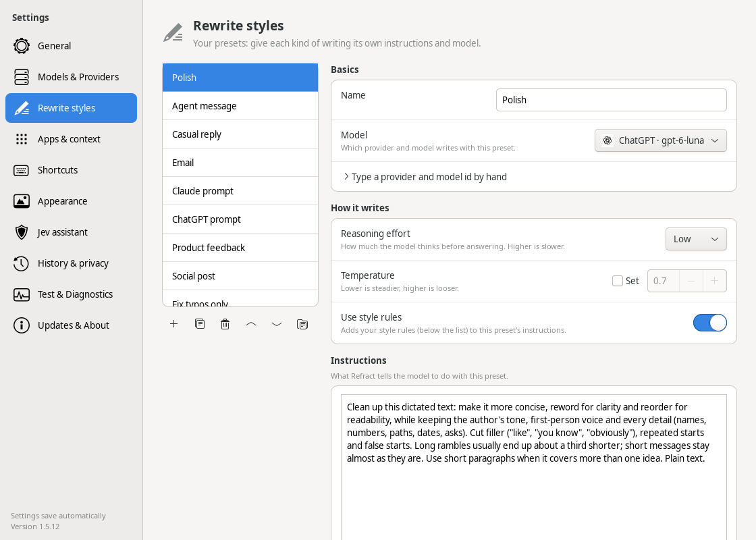Open Shortcuts settings
Image resolution: width=756 pixels, height=540 pixels.
click(72, 170)
